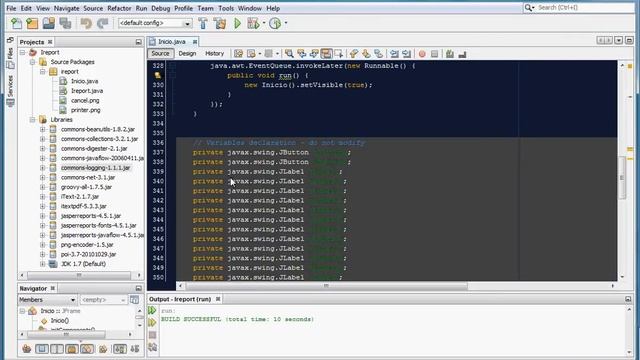Click the editor vertical scrollbar thumb

[x=622, y=178]
